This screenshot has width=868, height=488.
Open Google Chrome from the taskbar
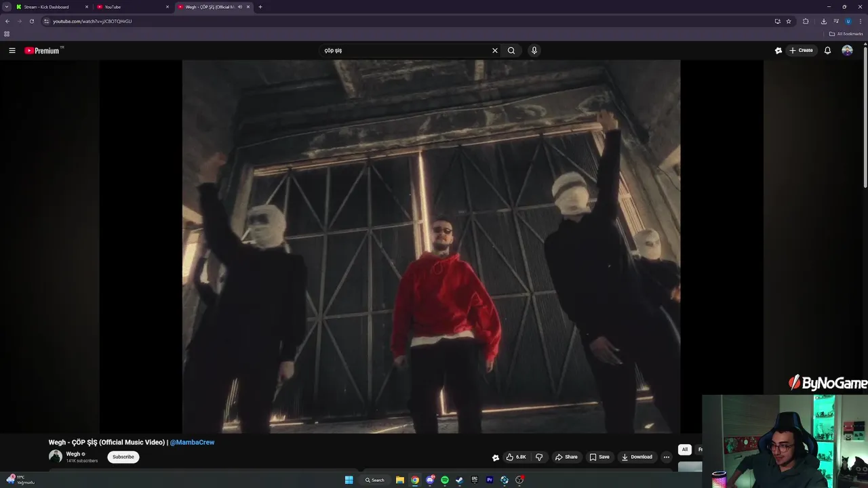[415, 480]
